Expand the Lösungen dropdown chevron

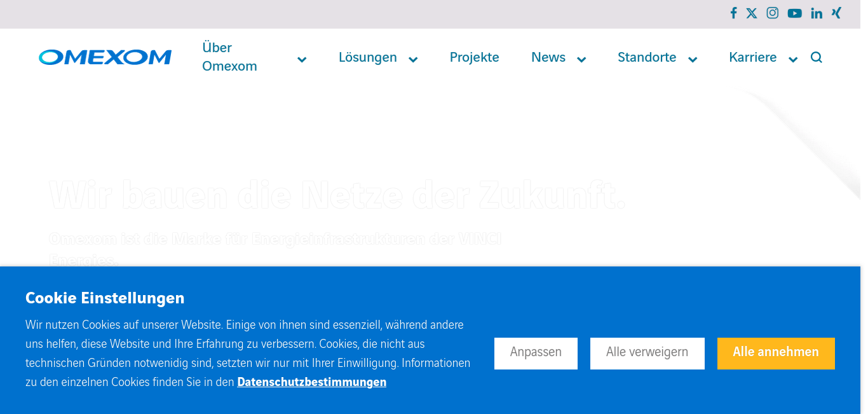[x=413, y=60]
